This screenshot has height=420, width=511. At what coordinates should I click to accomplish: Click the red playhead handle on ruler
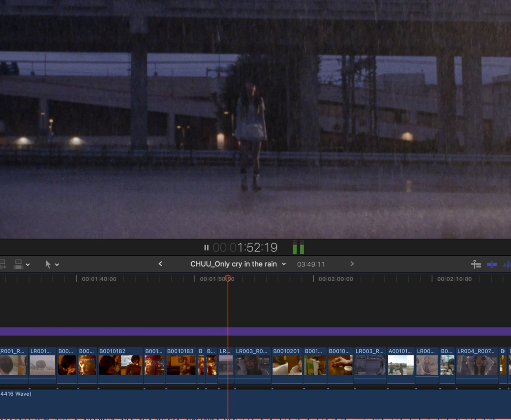(228, 278)
